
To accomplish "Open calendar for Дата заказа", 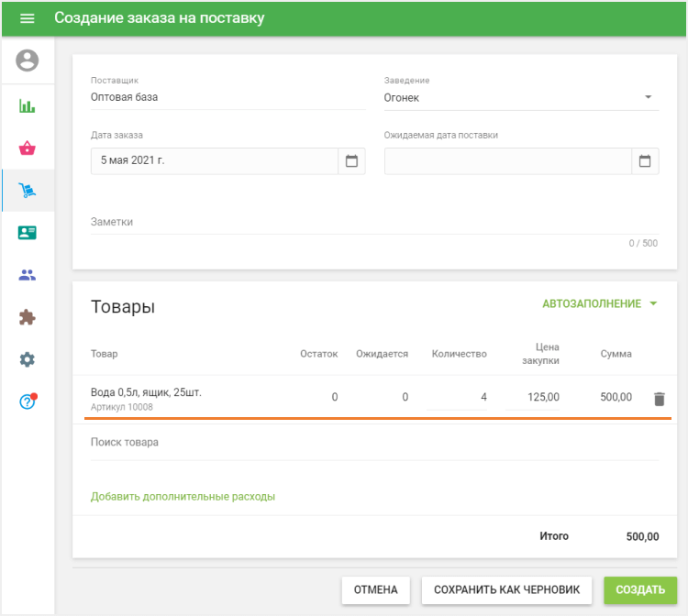I will click(351, 161).
